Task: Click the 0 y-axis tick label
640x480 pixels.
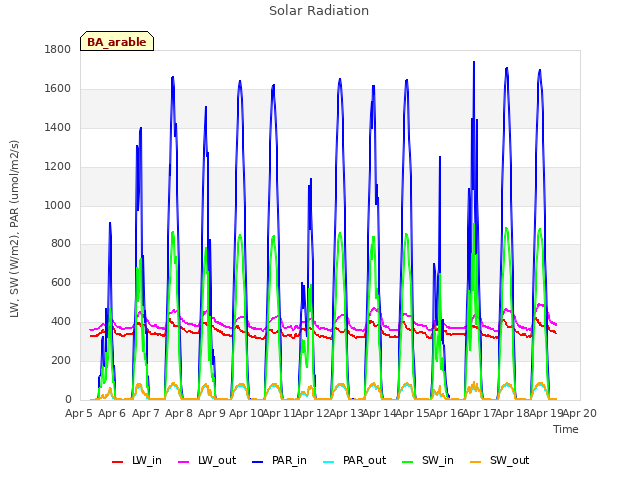Action: (68, 400)
